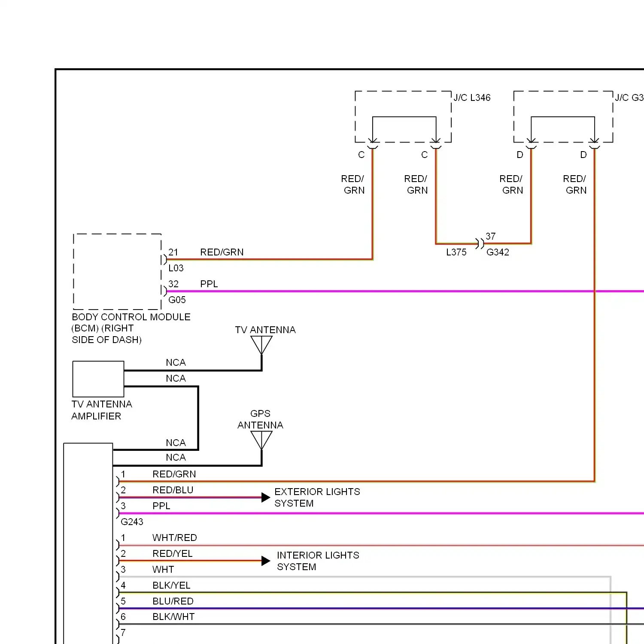Select pin number 37 at L375/G342 connector
Viewport: 644px width, 644px height.
click(x=491, y=237)
